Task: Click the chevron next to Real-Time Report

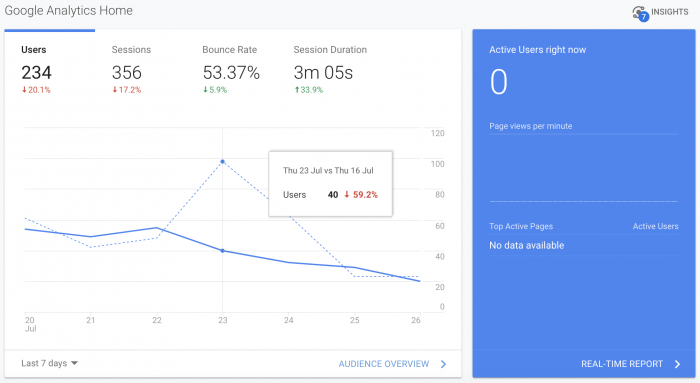Action: pyautogui.click(x=677, y=364)
